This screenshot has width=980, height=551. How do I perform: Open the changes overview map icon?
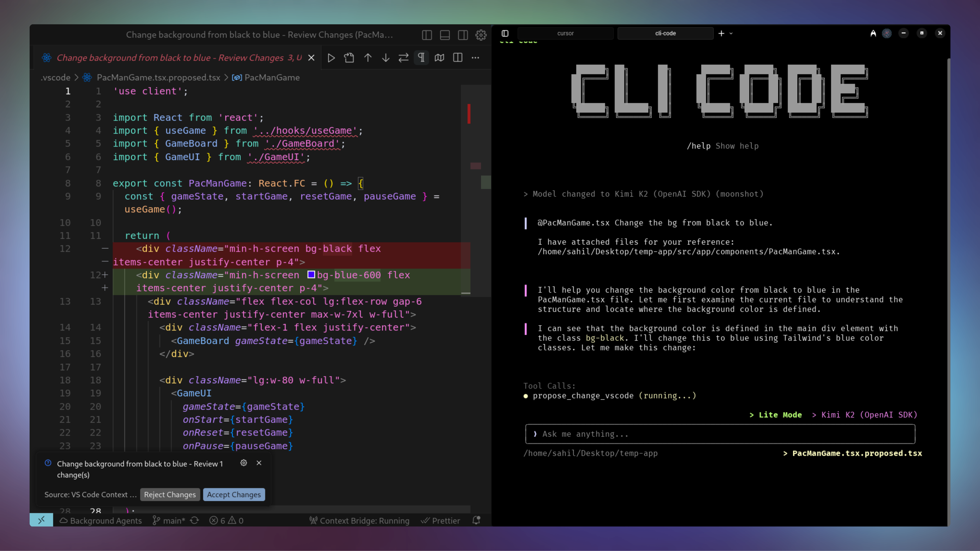(439, 57)
